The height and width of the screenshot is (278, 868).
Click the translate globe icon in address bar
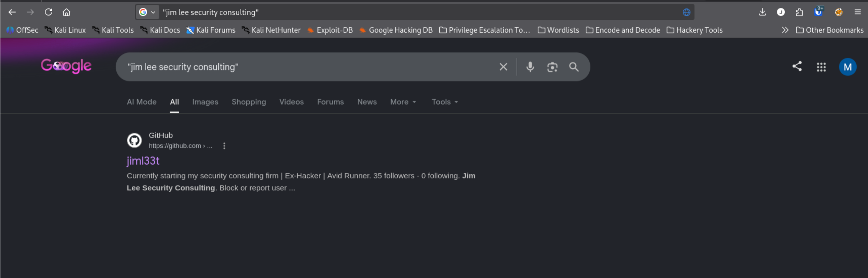pyautogui.click(x=686, y=12)
